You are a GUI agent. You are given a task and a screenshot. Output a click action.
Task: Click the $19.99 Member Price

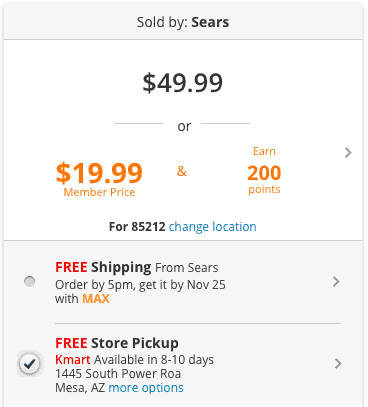(x=99, y=179)
